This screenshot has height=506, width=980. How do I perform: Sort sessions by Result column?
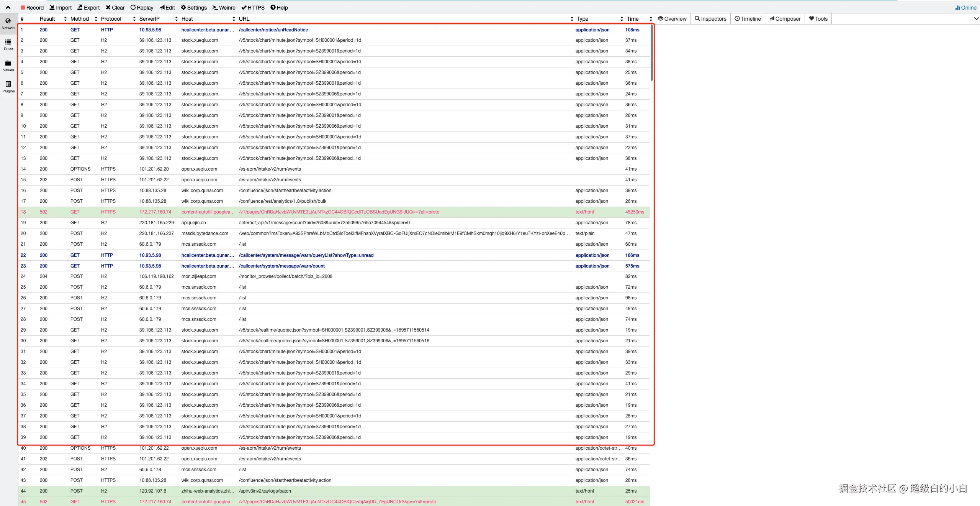[x=47, y=19]
